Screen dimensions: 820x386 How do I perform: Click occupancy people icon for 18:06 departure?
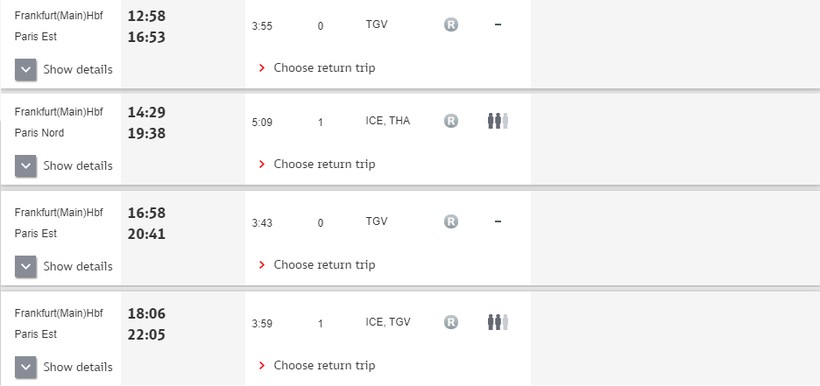coord(498,322)
